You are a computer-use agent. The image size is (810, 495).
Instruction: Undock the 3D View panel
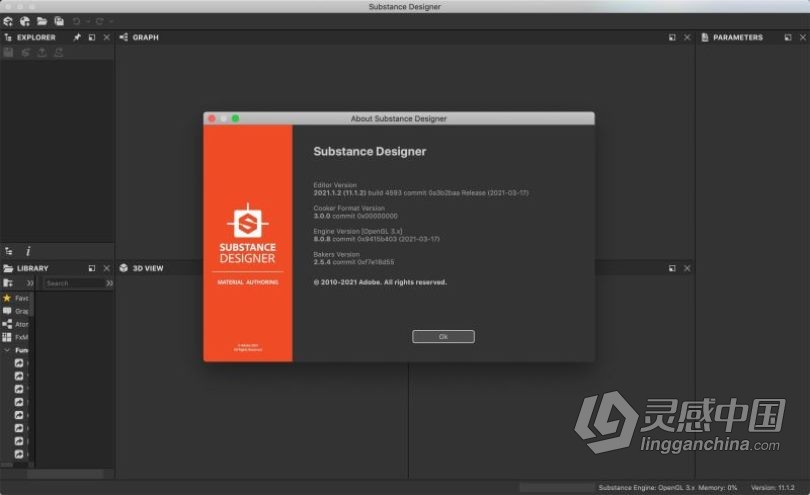(672, 268)
